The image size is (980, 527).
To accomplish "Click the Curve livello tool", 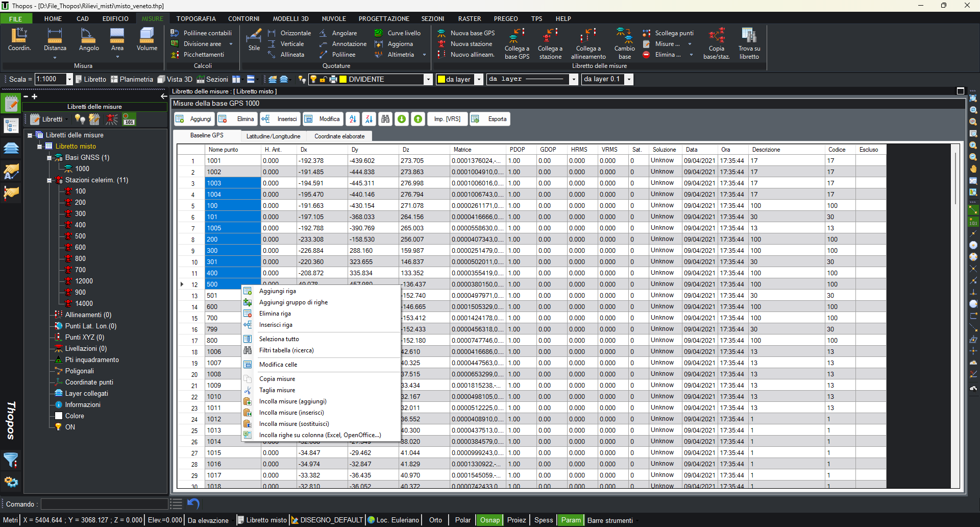I will click(x=398, y=33).
